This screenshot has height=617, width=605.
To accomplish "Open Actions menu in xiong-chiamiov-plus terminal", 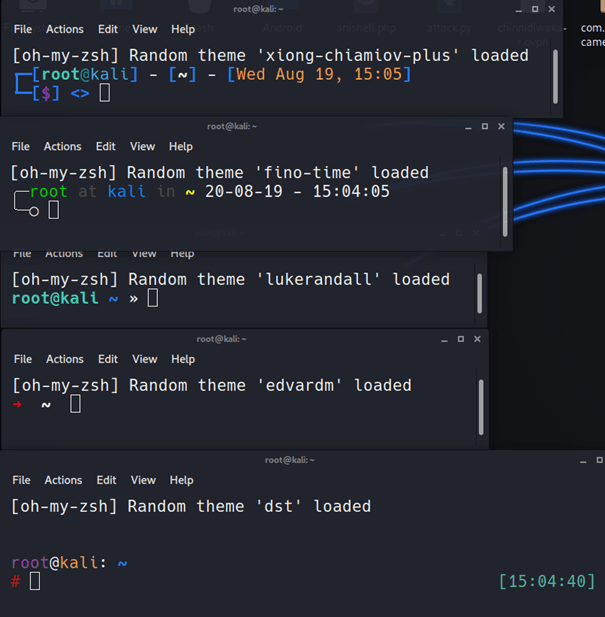I will coord(65,29).
